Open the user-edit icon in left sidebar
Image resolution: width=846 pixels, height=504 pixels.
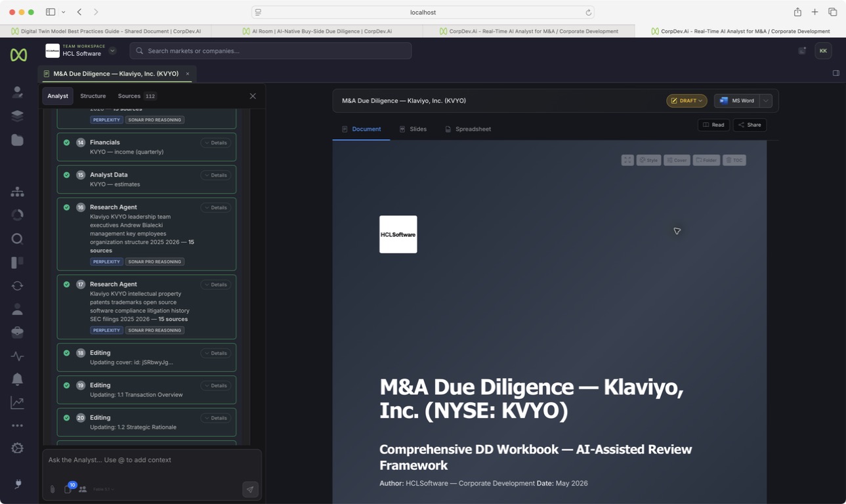(x=18, y=93)
